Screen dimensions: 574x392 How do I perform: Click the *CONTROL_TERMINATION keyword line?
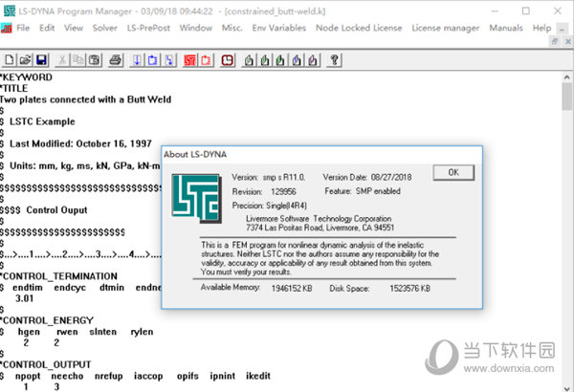click(59, 276)
